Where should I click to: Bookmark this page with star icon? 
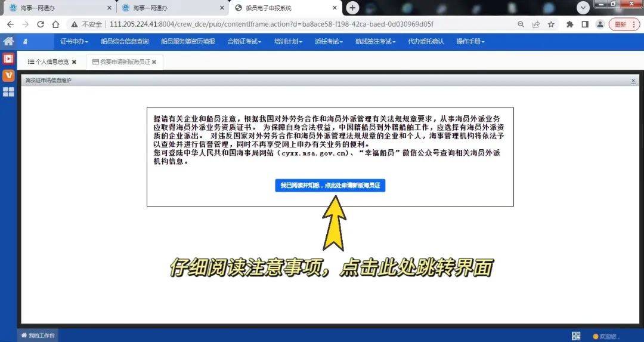tap(551, 24)
